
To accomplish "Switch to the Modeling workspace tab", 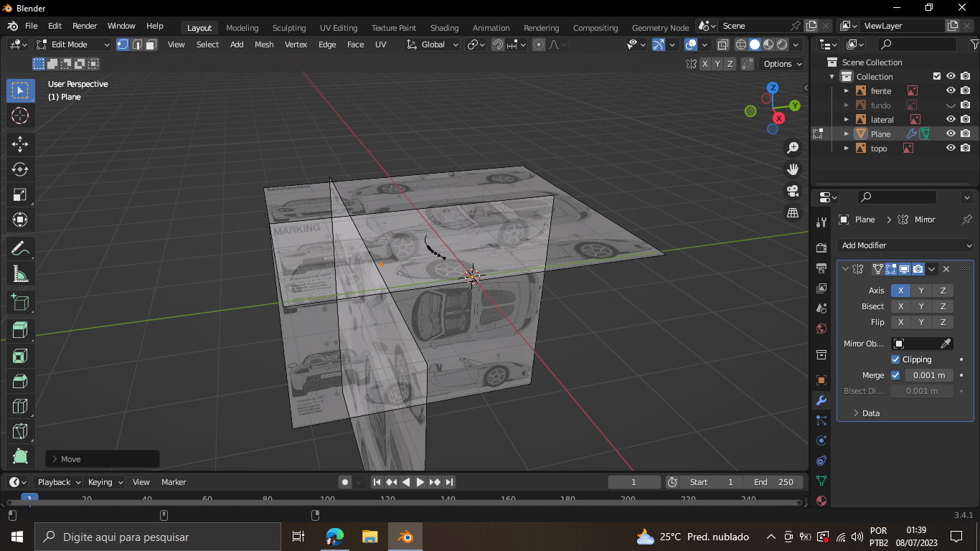I will (242, 28).
